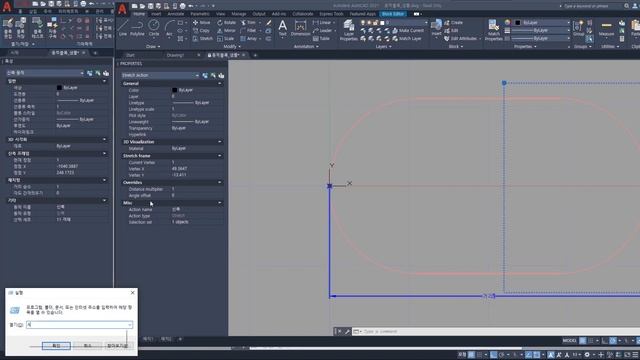Open the Annotate ribbon tab
Screen dimensions: 640x360
point(176,13)
